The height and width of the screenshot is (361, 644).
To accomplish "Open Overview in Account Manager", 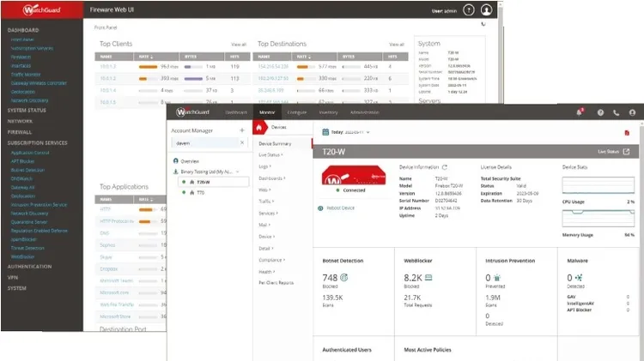I will pos(190,161).
